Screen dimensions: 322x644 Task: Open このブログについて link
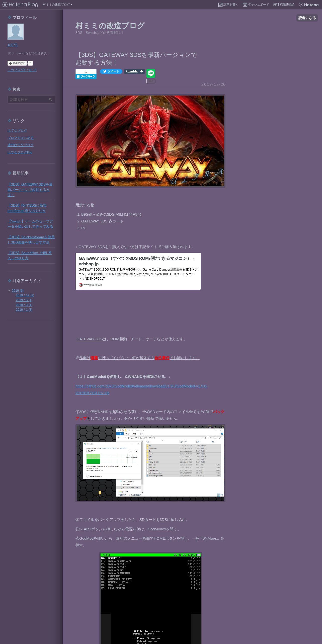pos(22,70)
